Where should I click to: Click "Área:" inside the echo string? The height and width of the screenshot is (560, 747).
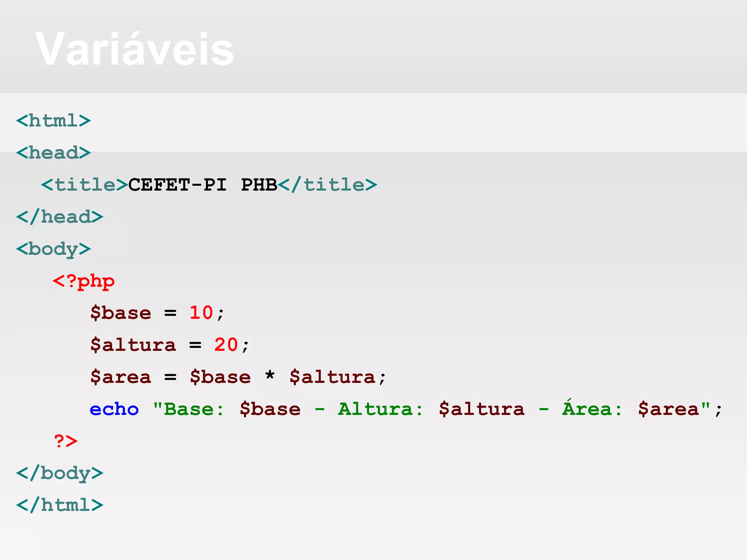pos(592,408)
